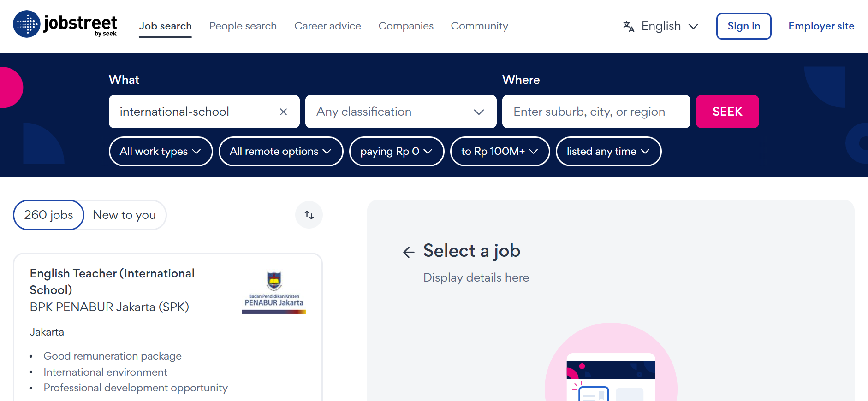Image resolution: width=868 pixels, height=401 pixels.
Task: Expand the English language dropdown
Action: [661, 26]
